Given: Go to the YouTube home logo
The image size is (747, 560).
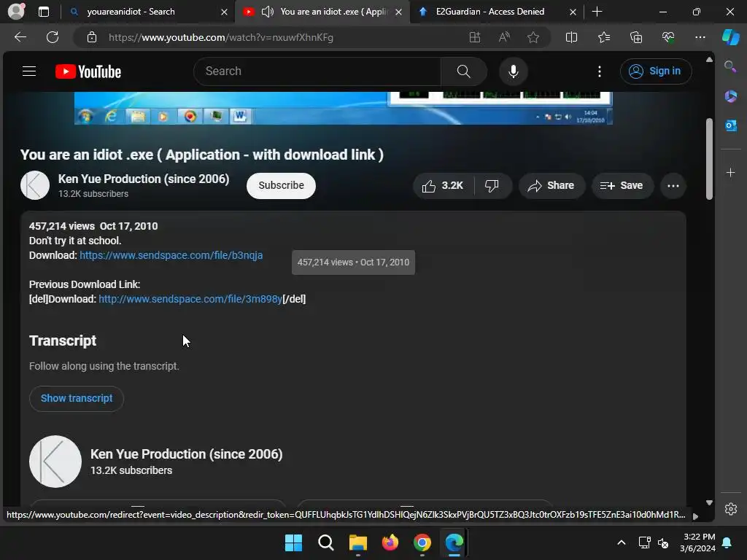Looking at the screenshot, I should (x=88, y=71).
